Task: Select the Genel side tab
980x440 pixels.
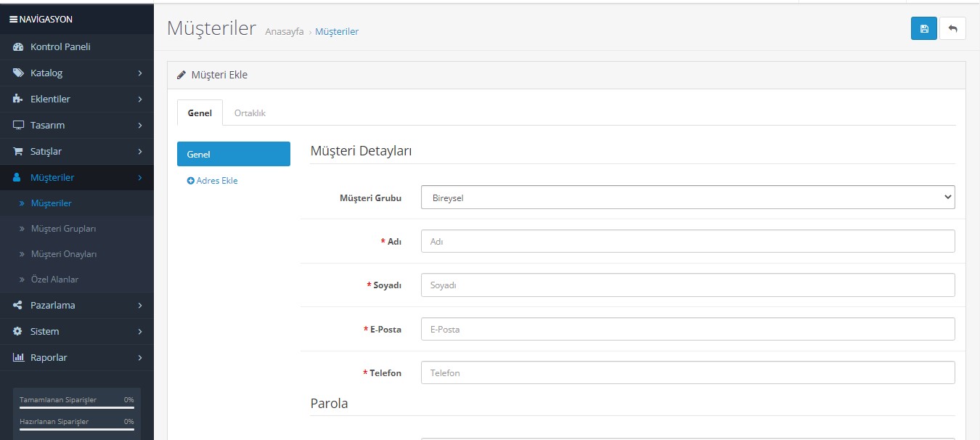Action: [233, 154]
